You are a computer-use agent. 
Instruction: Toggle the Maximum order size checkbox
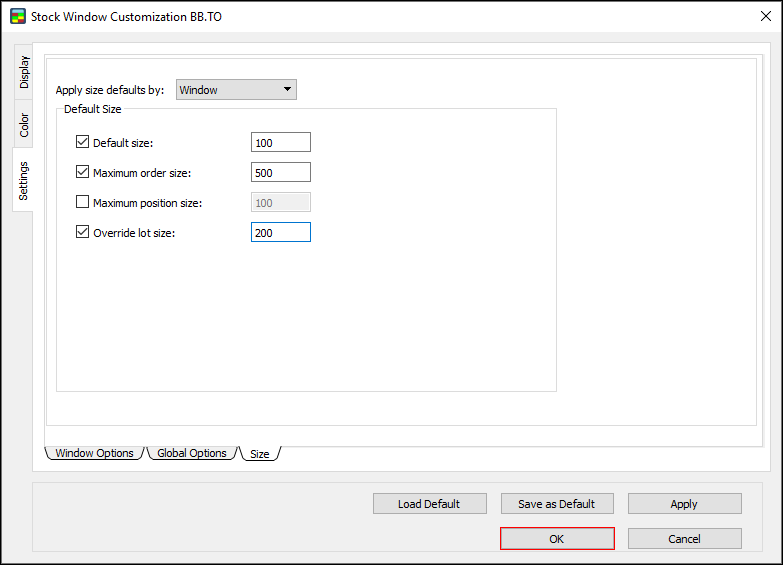(83, 173)
